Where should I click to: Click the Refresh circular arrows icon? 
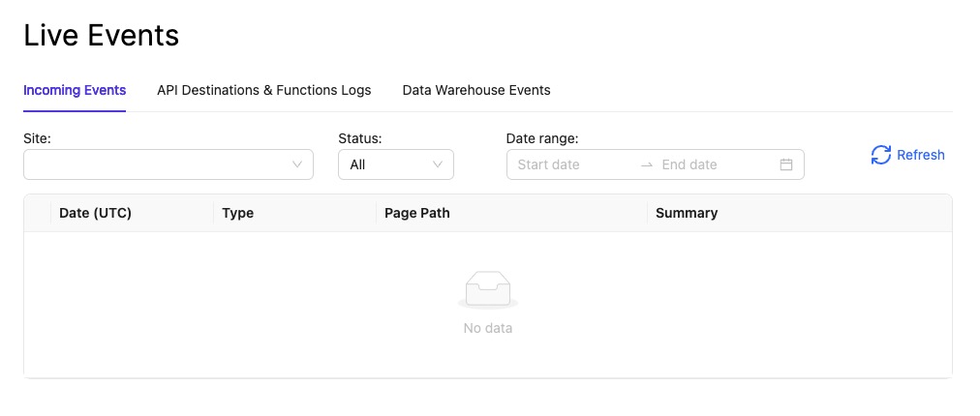(x=880, y=155)
